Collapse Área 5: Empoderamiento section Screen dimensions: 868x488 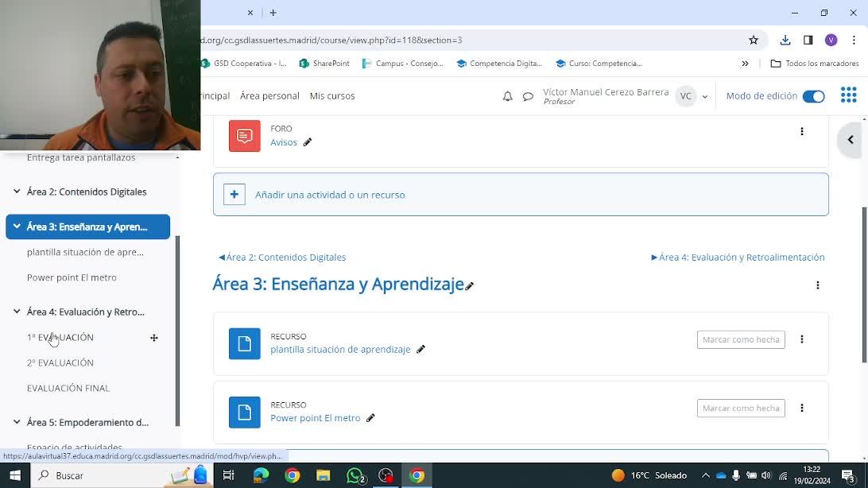[17, 421]
